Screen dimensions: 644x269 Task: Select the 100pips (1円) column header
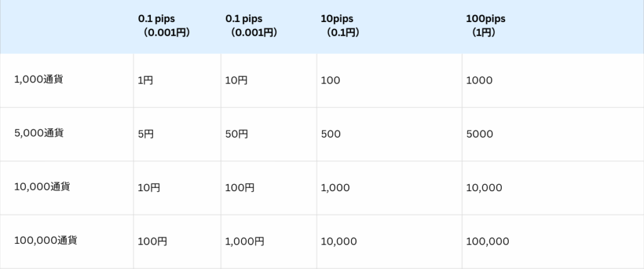click(x=486, y=25)
